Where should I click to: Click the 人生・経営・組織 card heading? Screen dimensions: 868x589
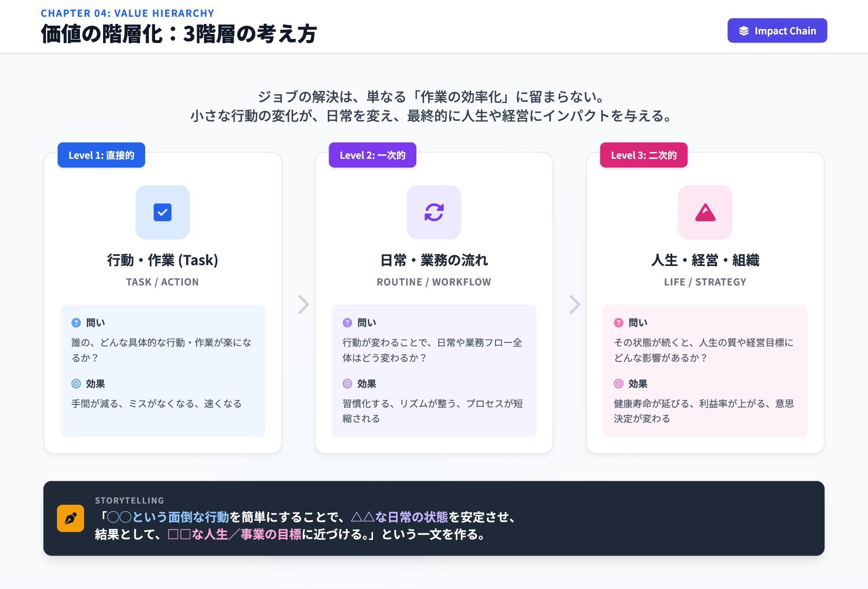point(705,260)
